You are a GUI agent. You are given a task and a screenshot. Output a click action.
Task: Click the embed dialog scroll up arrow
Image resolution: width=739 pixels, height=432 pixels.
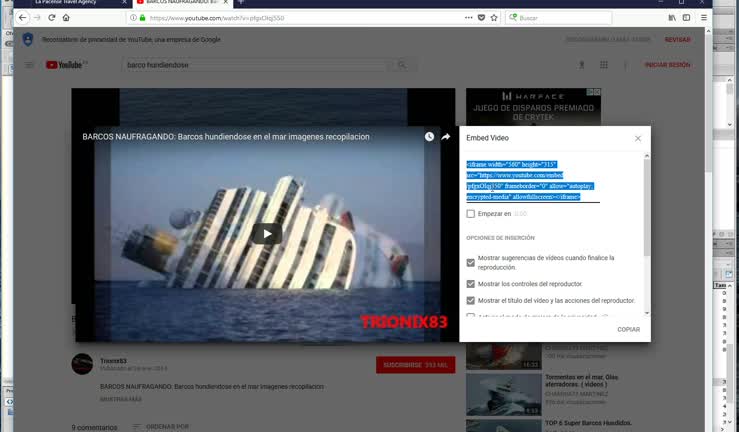pos(647,156)
